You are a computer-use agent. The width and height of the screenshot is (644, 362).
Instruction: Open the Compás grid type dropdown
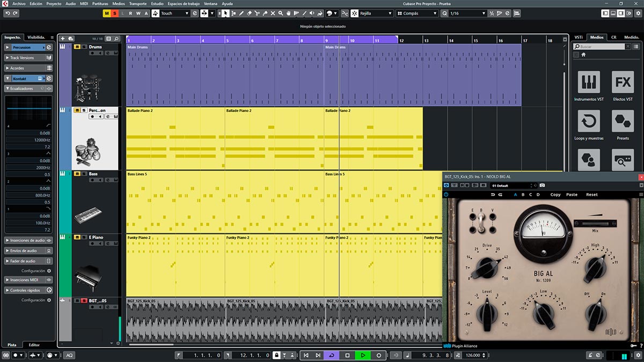pos(418,13)
